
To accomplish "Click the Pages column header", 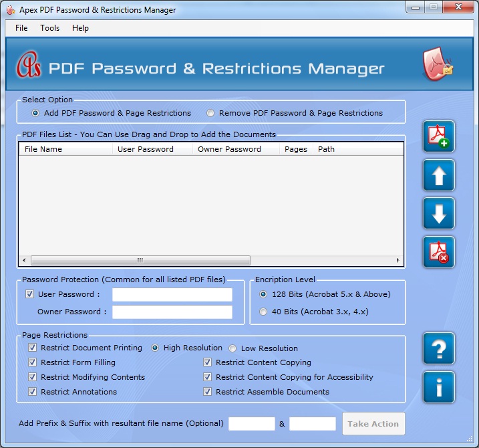I will pos(297,149).
